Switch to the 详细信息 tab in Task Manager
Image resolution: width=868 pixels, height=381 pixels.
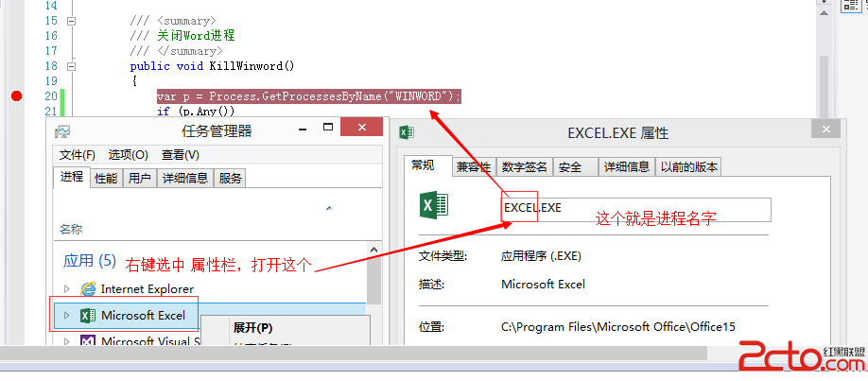[185, 179]
